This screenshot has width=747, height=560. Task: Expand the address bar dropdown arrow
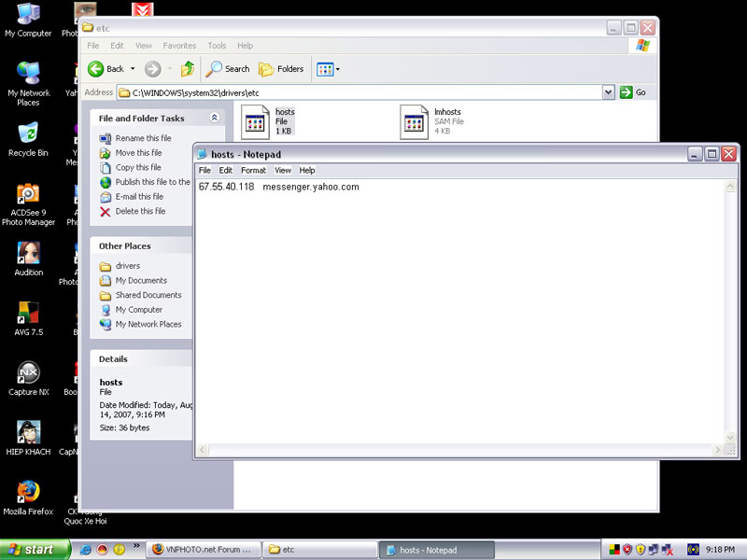point(608,92)
